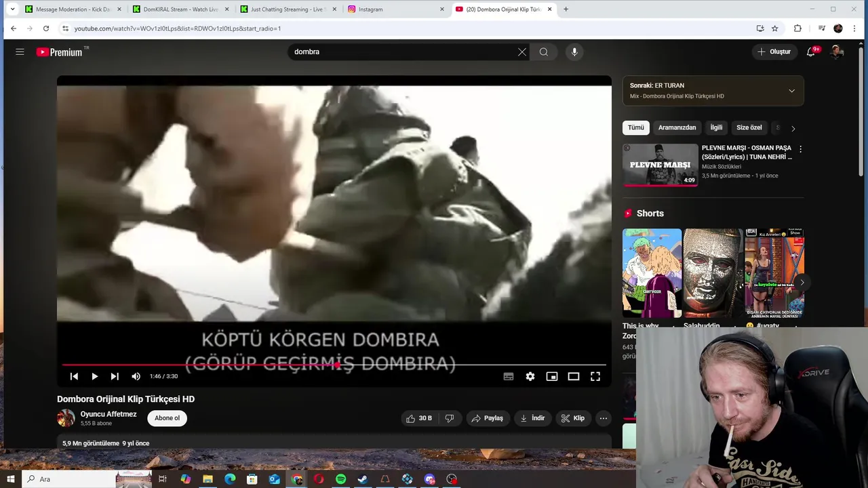Share the video via Paylaş
Viewport: 868px width, 488px height.
coord(487,418)
